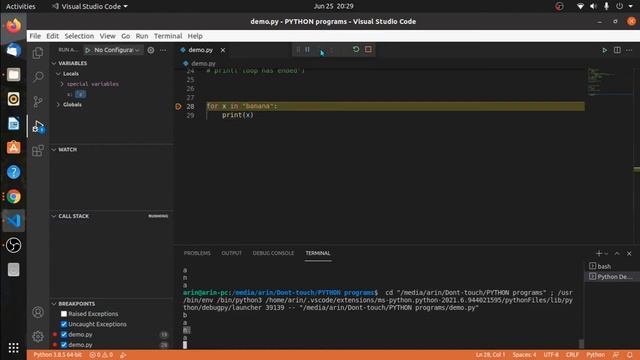Open Run view more actions menu
Viewport: 640px width, 360px height.
point(163,50)
